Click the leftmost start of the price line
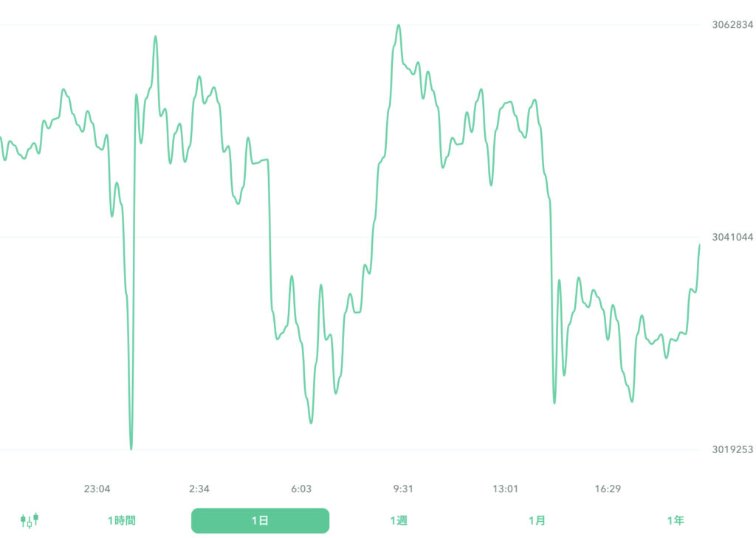 coord(1,138)
